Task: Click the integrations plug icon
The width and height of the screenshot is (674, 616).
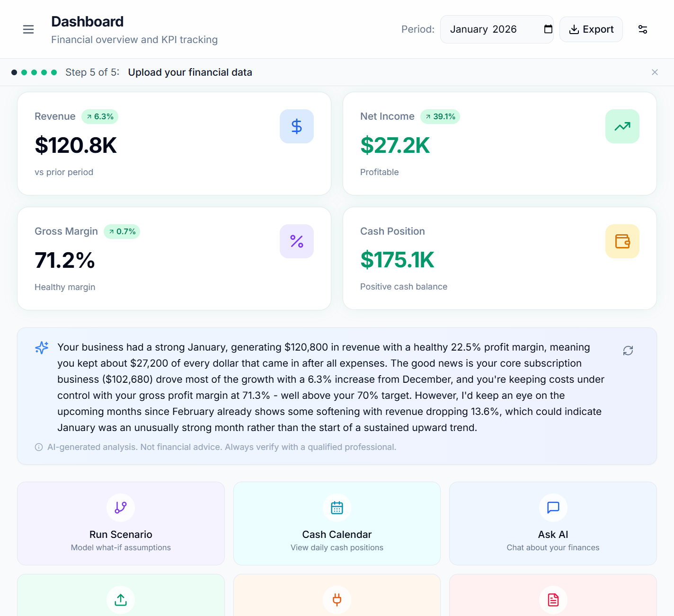Action: point(337,600)
